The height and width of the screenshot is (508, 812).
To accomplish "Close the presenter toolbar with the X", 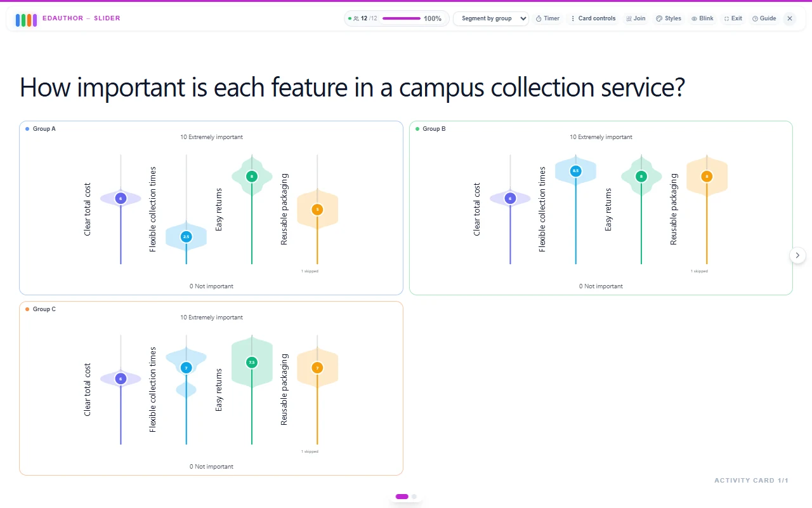I will pyautogui.click(x=790, y=18).
